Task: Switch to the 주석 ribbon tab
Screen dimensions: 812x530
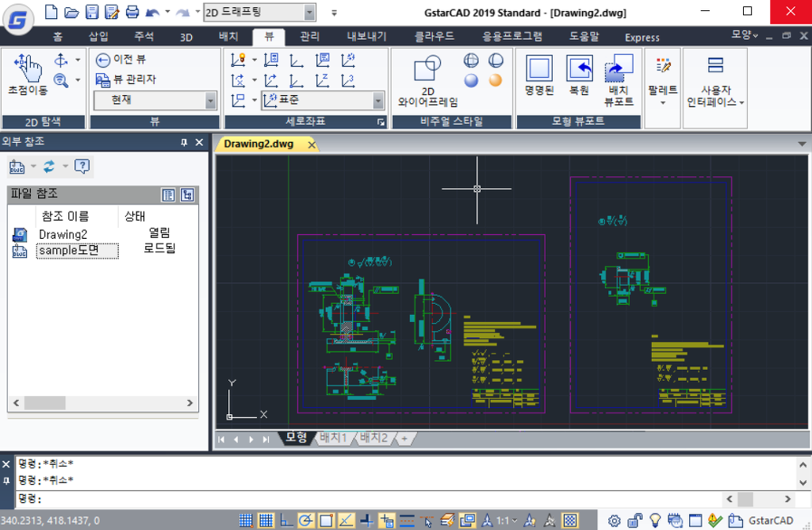Action: click(x=144, y=37)
